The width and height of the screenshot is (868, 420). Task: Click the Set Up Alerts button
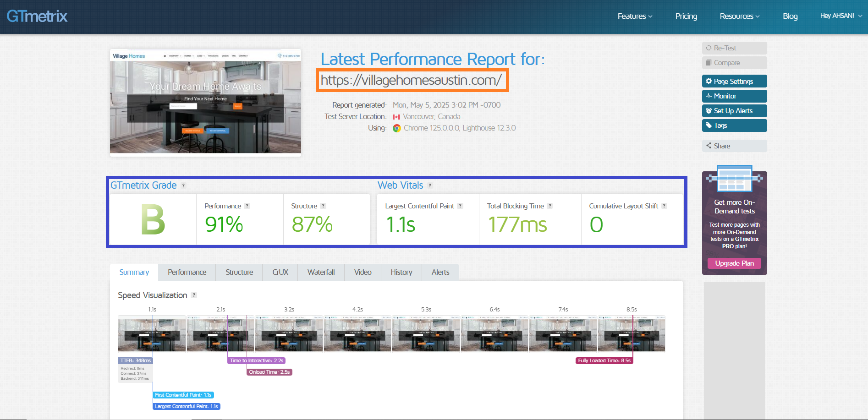[734, 110]
